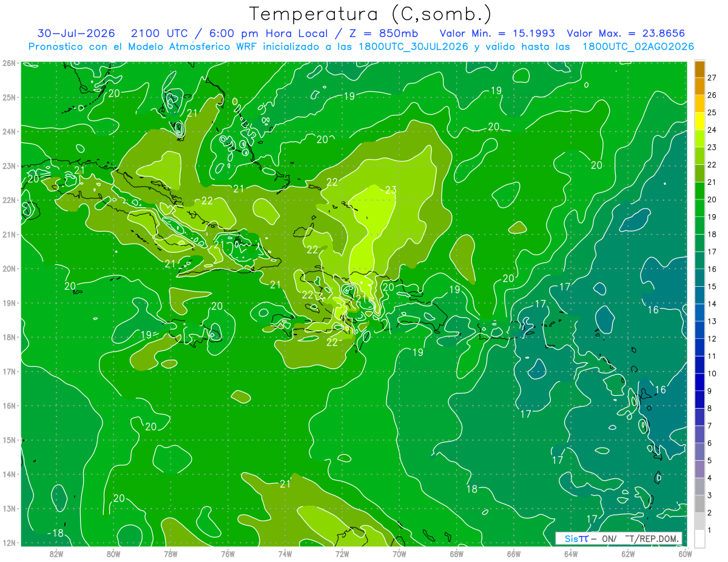Viewport: 728px width, 562px height.
Task: Click the "23N" latitude axis label
Action: (x=8, y=166)
